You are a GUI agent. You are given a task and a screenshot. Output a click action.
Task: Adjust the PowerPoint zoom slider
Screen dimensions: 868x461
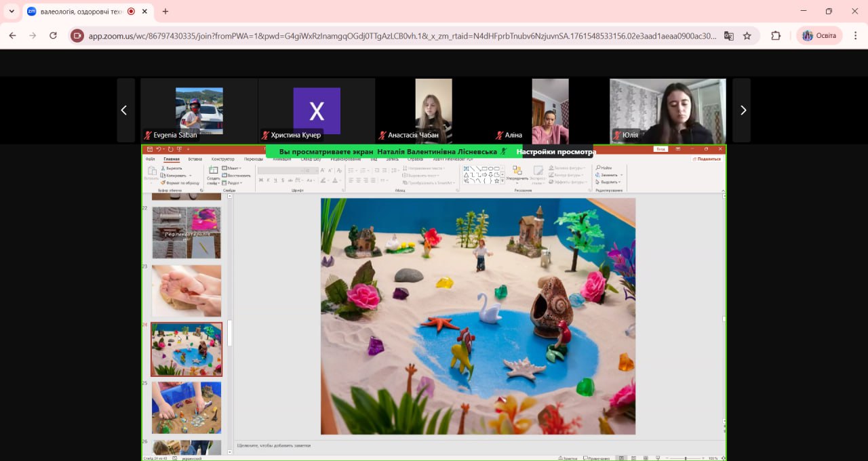685,458
